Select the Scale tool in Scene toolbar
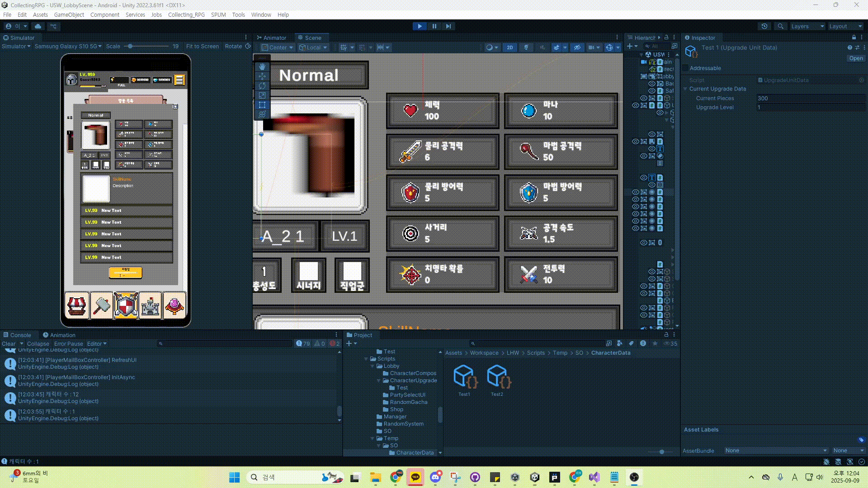The width and height of the screenshot is (868, 488). click(262, 95)
